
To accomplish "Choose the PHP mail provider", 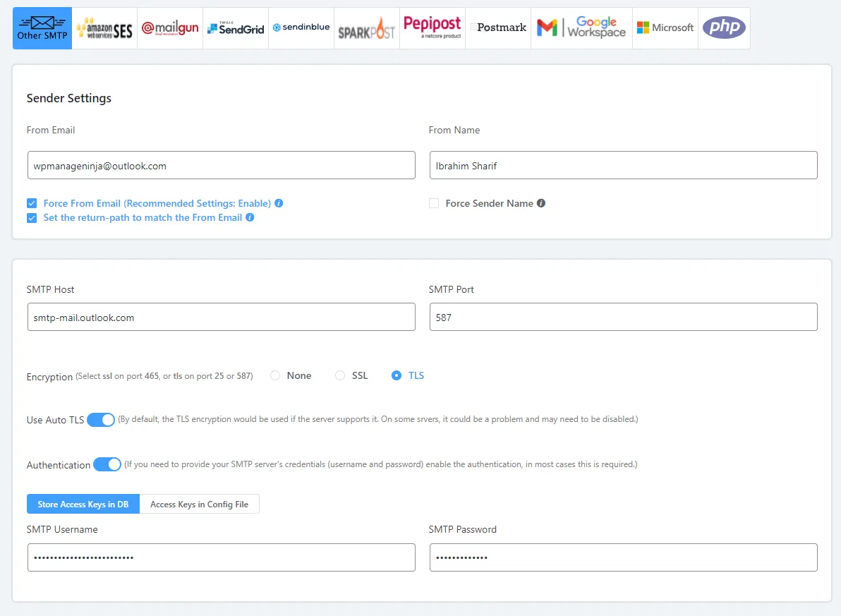I will [x=724, y=28].
